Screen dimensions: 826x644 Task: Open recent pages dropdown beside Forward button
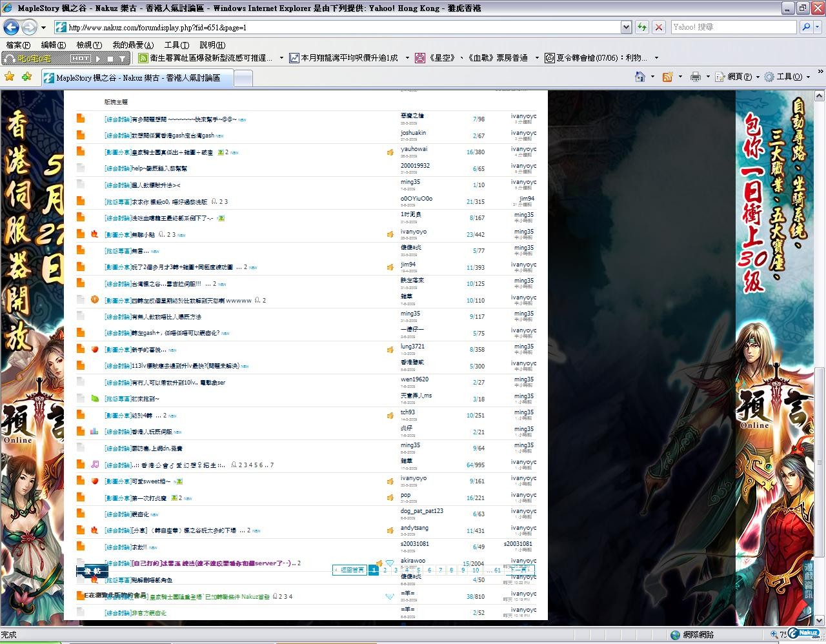pyautogui.click(x=43, y=28)
